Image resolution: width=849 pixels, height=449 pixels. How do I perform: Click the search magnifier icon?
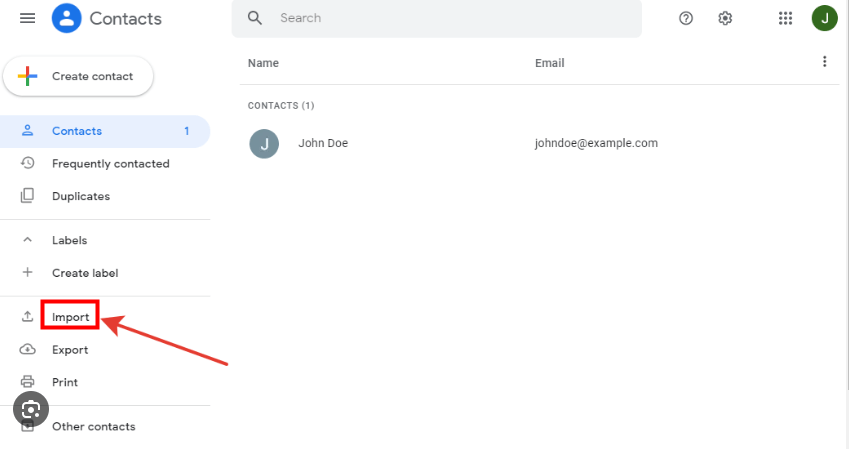click(255, 18)
